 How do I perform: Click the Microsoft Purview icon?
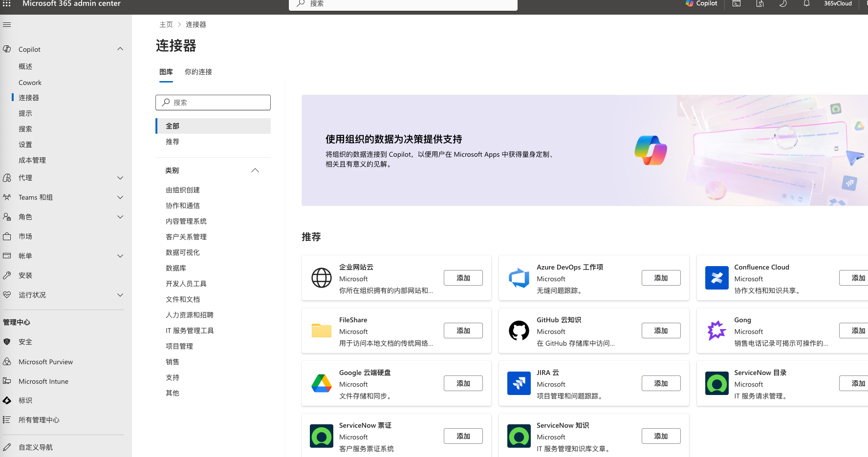coord(7,362)
